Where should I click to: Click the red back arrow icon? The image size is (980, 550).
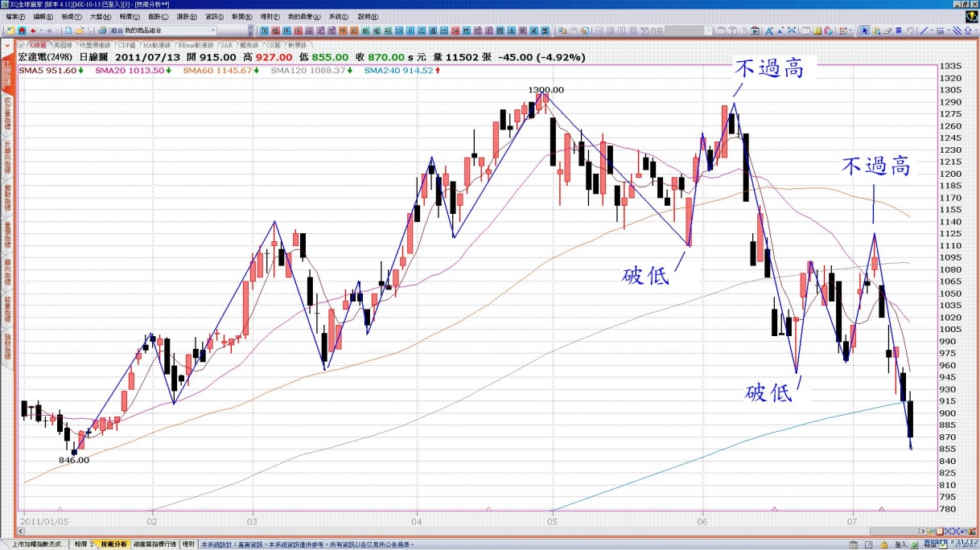[x=32, y=31]
